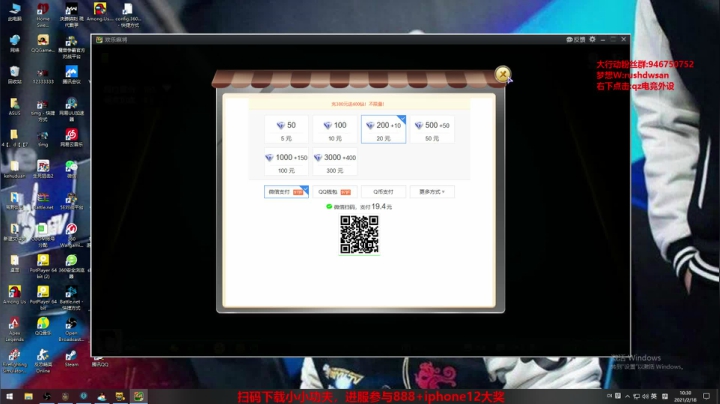
Task: Click the settings gear in 欢乐麻将 title bar
Action: click(x=592, y=39)
